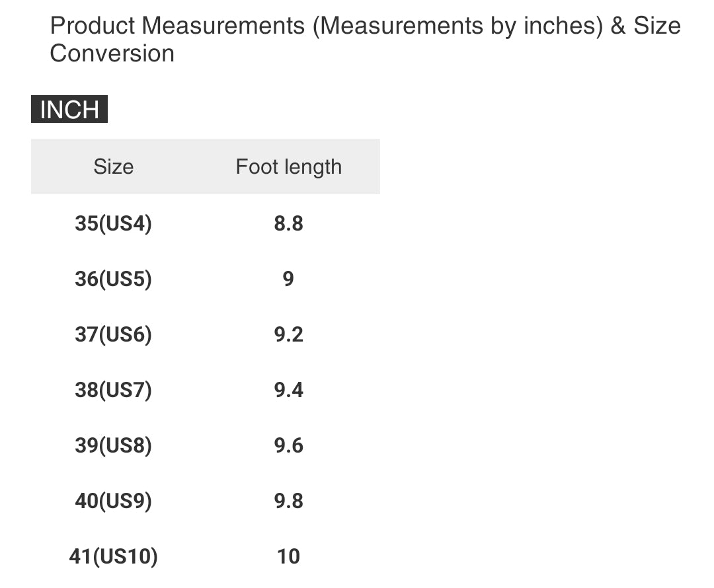Click the 9.4 foot length value
The height and width of the screenshot is (588, 714).
pos(289,390)
